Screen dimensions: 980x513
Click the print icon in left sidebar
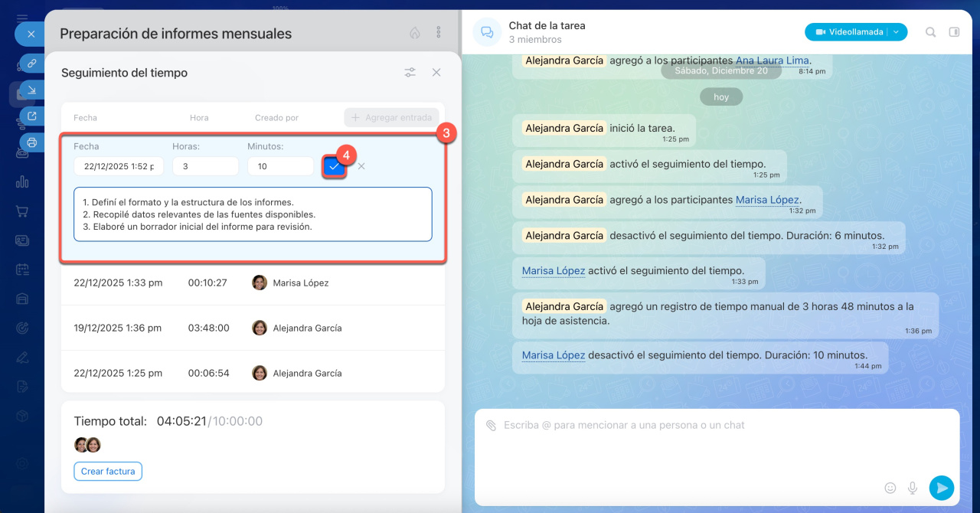pos(32,142)
